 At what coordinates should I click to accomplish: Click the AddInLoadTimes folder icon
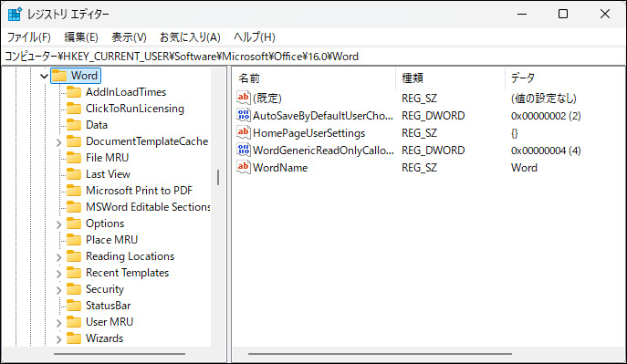(74, 92)
